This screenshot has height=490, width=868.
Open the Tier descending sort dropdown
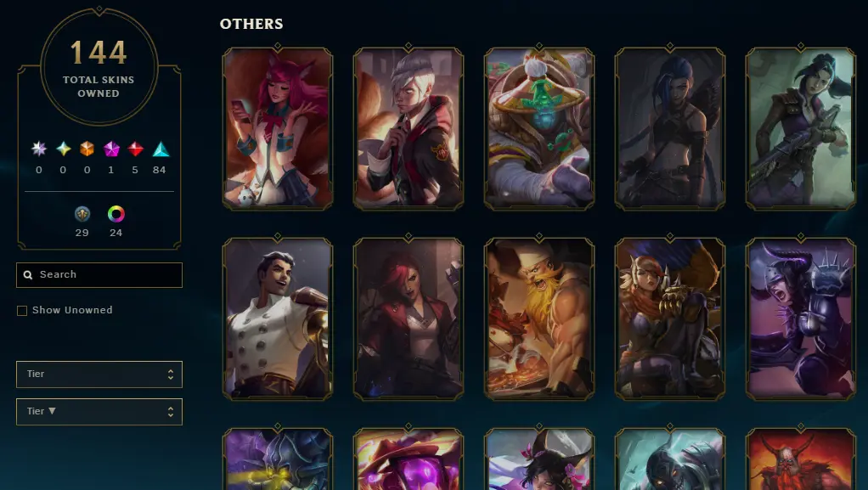(99, 412)
